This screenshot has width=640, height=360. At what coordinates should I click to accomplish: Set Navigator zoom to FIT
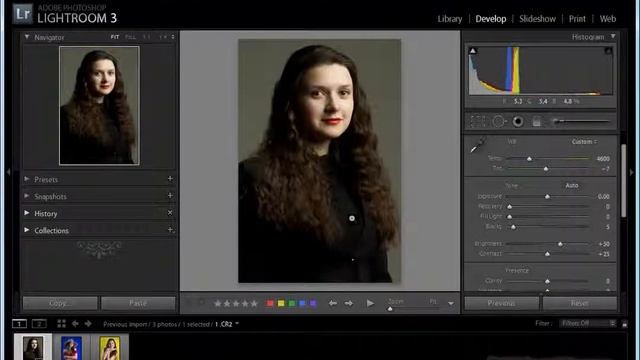click(x=115, y=37)
